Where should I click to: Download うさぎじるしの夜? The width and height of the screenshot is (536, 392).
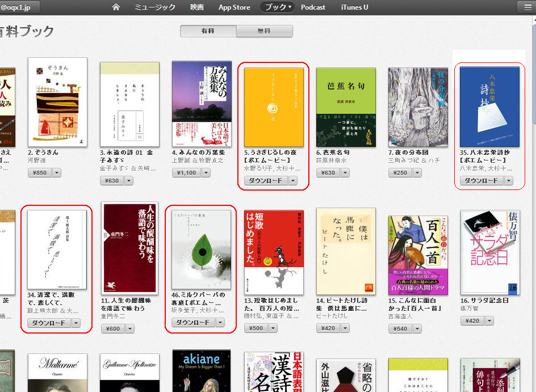[x=266, y=180]
